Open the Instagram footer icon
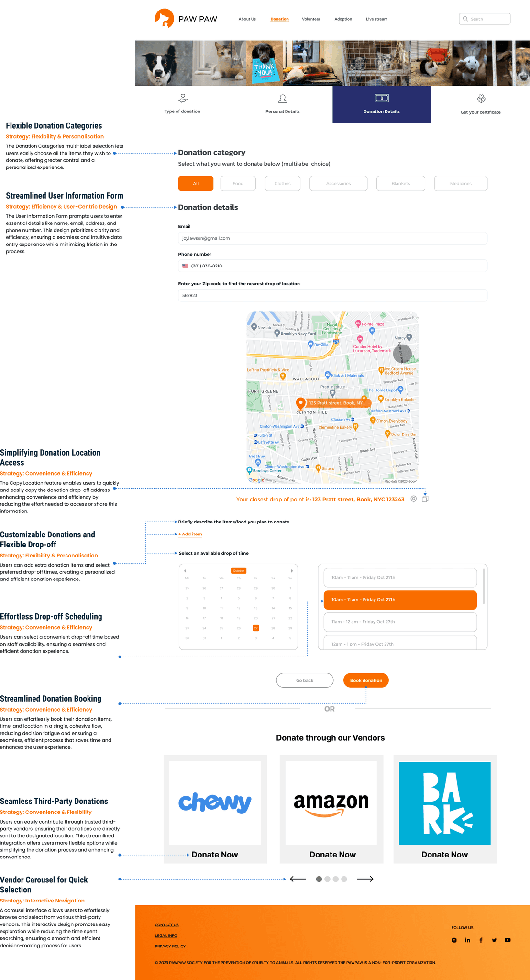 click(x=454, y=940)
